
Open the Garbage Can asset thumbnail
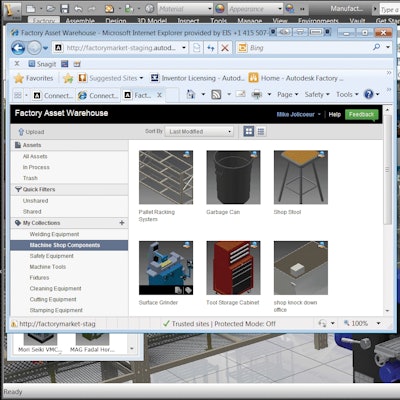click(x=233, y=177)
